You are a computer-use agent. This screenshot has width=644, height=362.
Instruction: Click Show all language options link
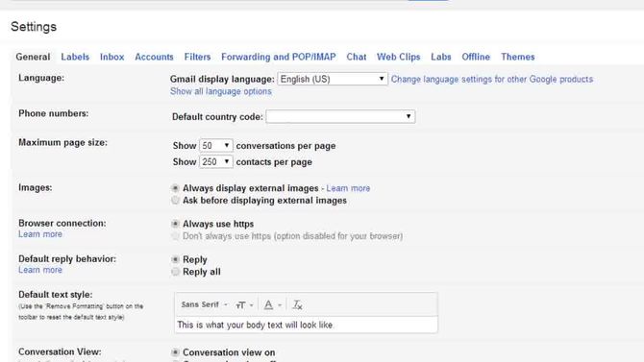tap(221, 91)
